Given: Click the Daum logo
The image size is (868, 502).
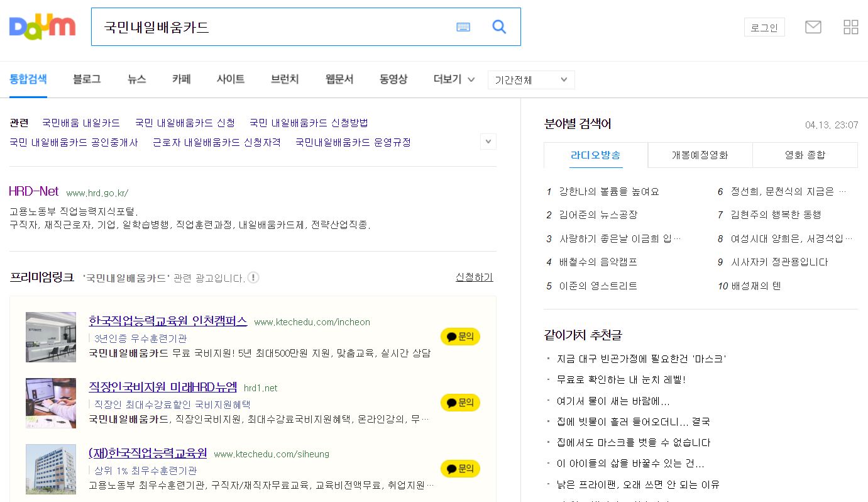Looking at the screenshot, I should click(x=43, y=26).
